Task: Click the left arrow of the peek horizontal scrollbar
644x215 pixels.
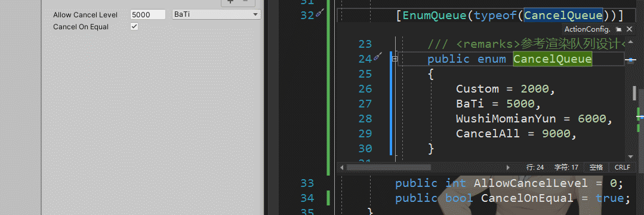Action: [341, 168]
